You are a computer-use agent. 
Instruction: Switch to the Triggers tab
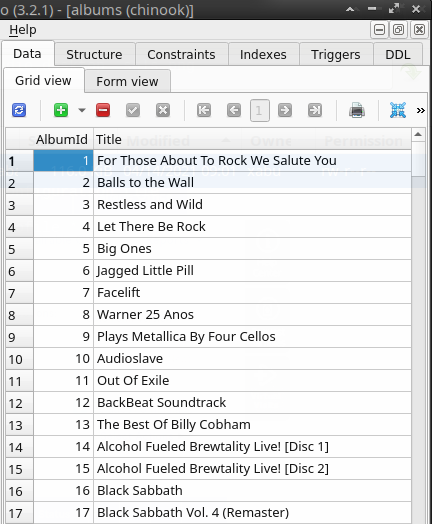[x=335, y=54]
